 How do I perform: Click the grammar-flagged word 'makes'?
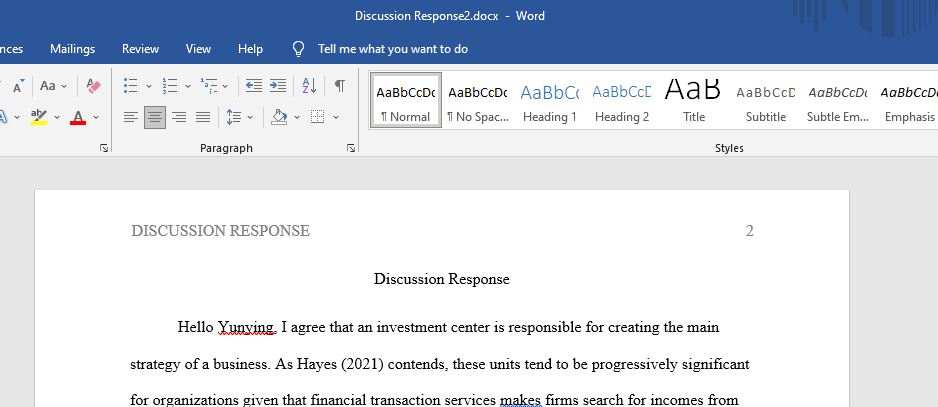click(520, 400)
